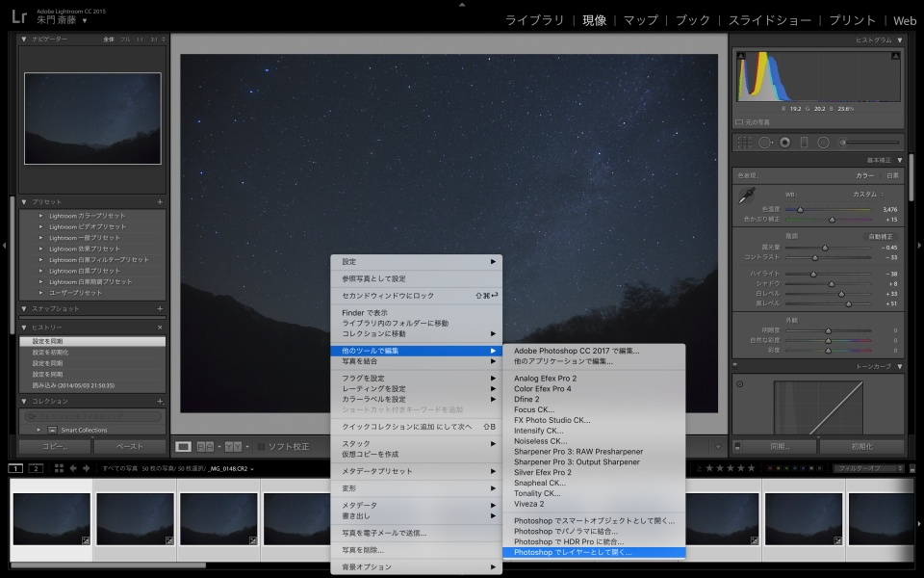Click the fifth star in the rating filter

tap(751, 468)
